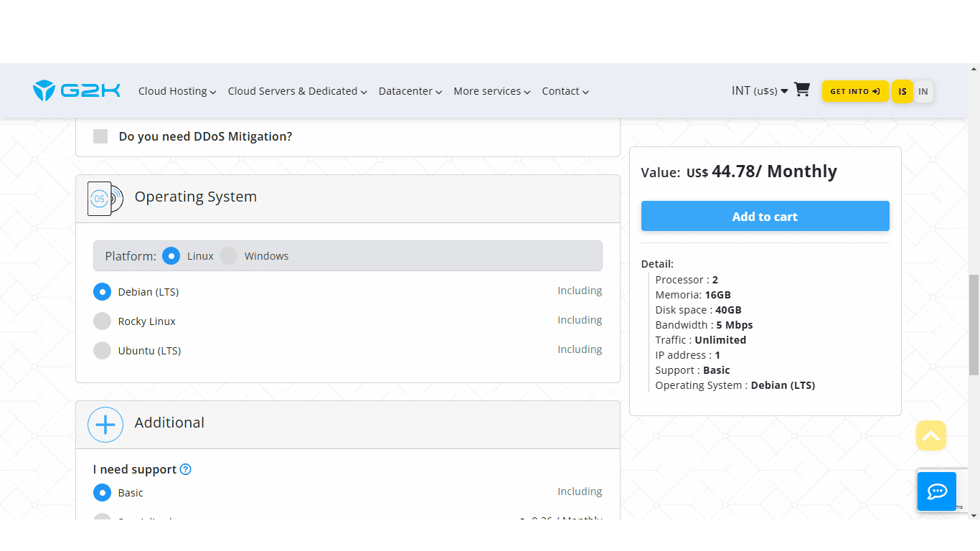Viewport: 980px width, 551px height.
Task: Click the 'Rocky Linux' option label
Action: [147, 321]
